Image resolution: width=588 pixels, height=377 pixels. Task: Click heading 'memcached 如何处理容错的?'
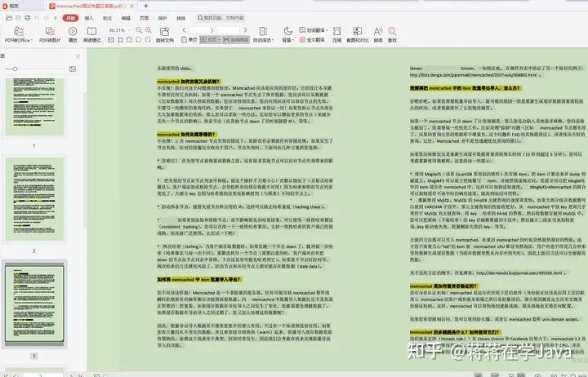coord(187,134)
